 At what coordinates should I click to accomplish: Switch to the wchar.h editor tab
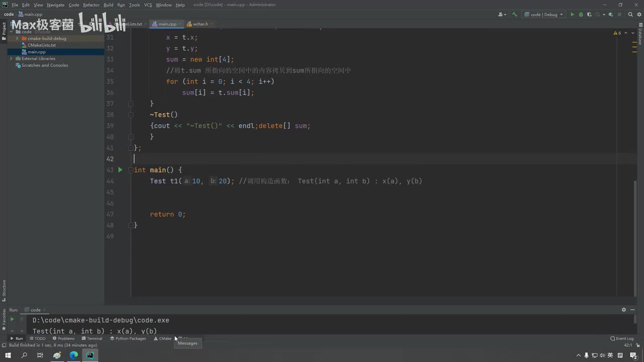pyautogui.click(x=200, y=24)
